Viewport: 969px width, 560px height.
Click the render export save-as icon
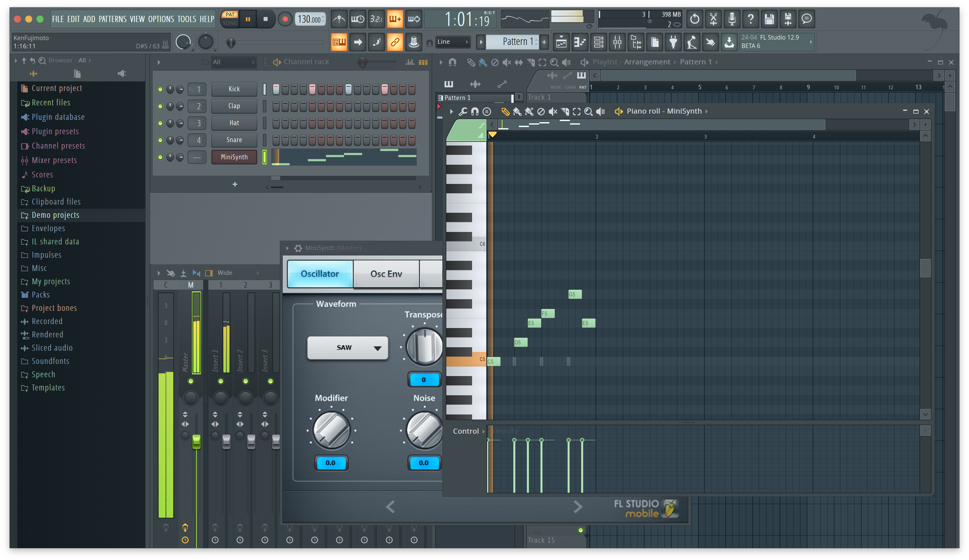[788, 19]
